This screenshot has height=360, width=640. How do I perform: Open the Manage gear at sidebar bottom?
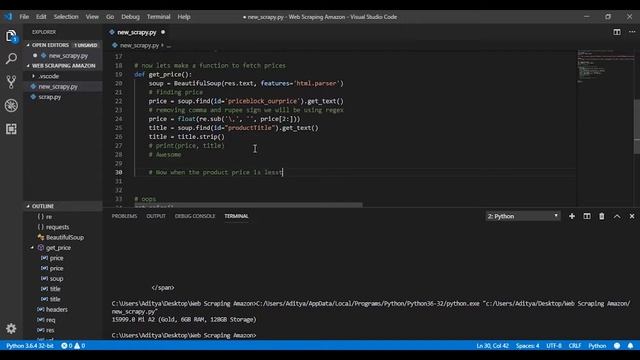[11, 328]
